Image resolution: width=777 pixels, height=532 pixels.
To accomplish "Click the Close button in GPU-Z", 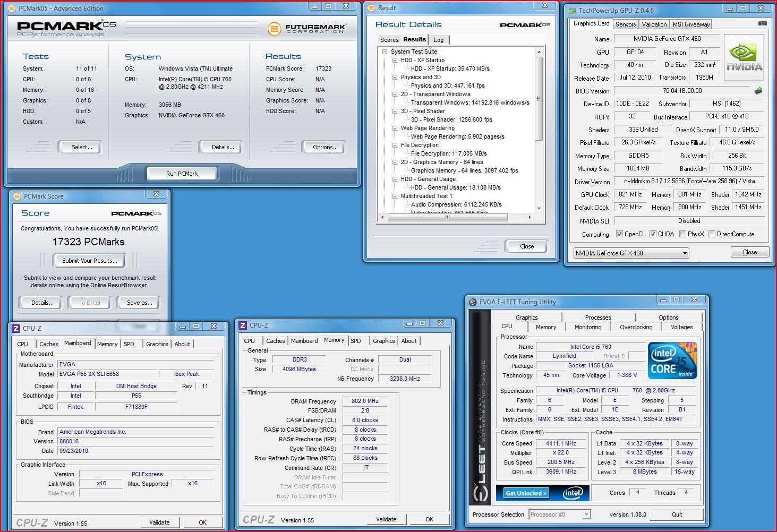I will (750, 252).
